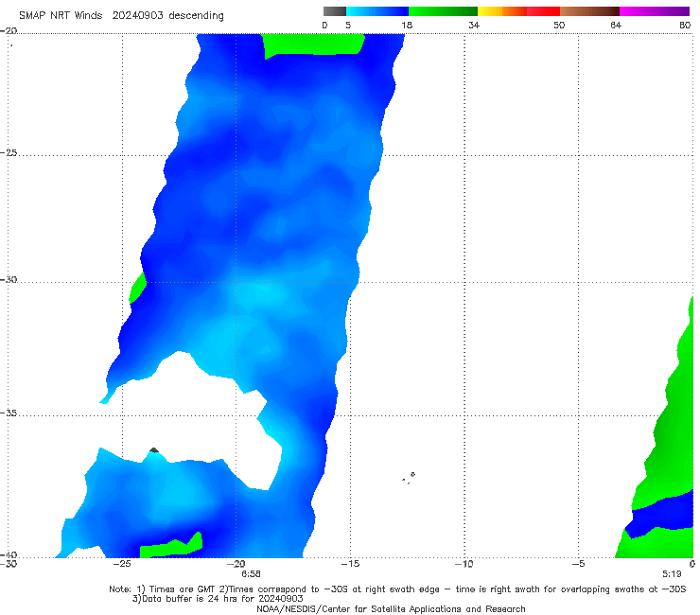Click the color bar label '80'
700x615 pixels.
(x=685, y=26)
